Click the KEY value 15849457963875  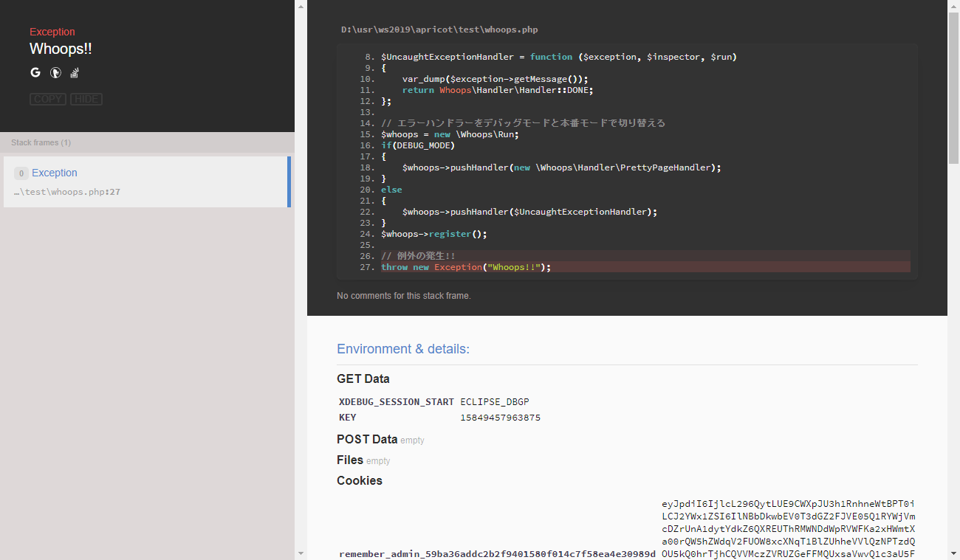(x=500, y=418)
